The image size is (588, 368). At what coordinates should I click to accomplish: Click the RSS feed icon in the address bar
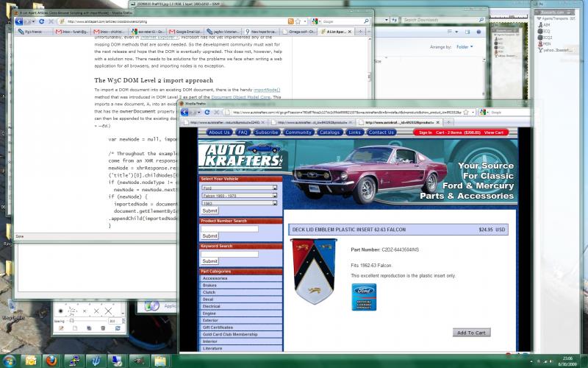[291, 21]
